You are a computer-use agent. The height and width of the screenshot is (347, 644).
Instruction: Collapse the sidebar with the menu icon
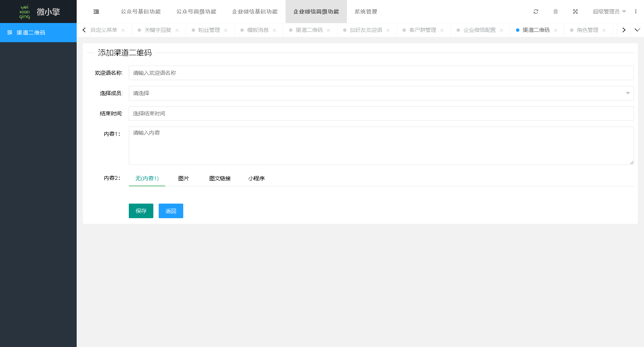pyautogui.click(x=96, y=12)
